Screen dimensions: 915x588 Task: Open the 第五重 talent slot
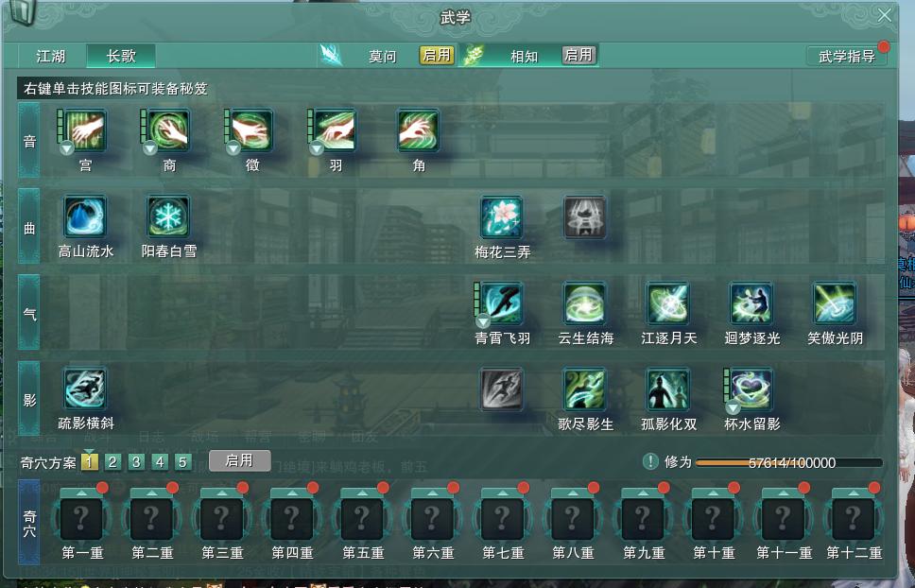click(x=362, y=518)
